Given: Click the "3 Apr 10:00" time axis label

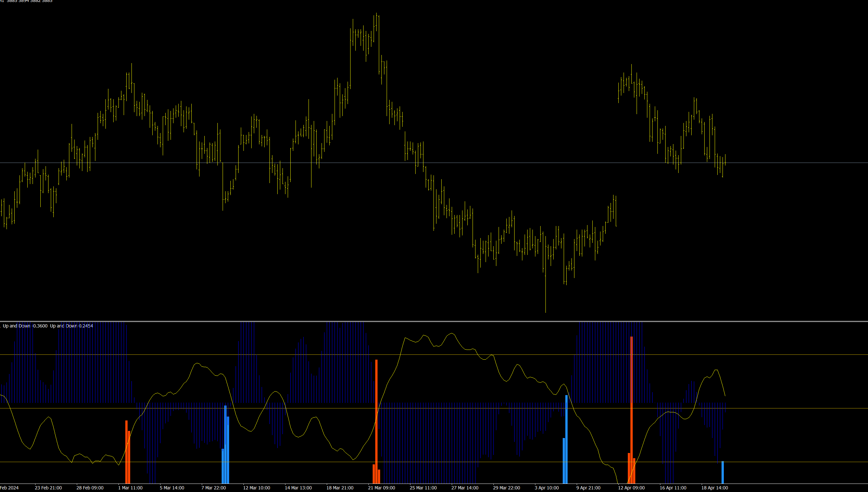Looking at the screenshot, I should point(546,487).
